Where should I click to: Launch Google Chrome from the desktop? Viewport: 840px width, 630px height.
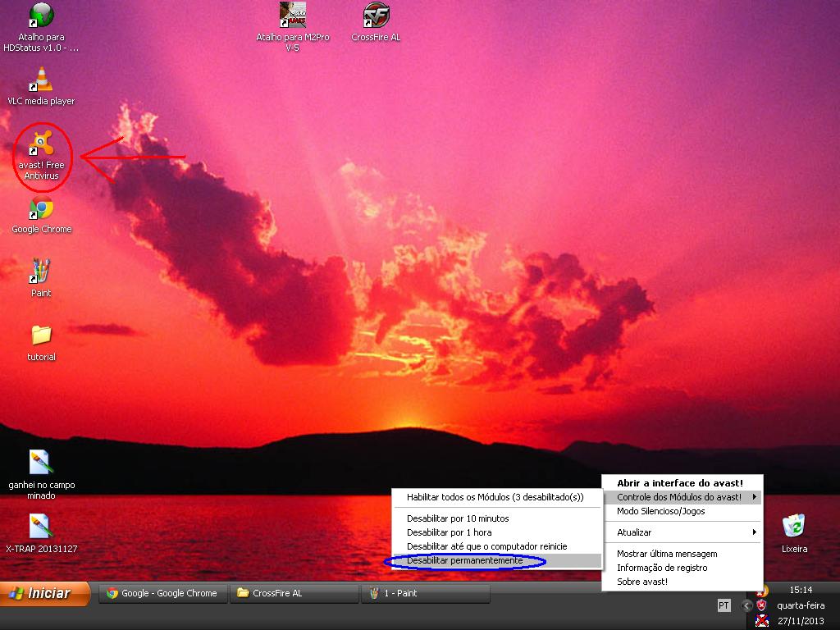point(41,209)
